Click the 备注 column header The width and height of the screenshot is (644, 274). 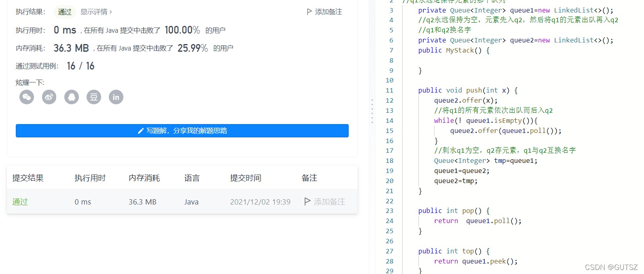pyautogui.click(x=309, y=178)
